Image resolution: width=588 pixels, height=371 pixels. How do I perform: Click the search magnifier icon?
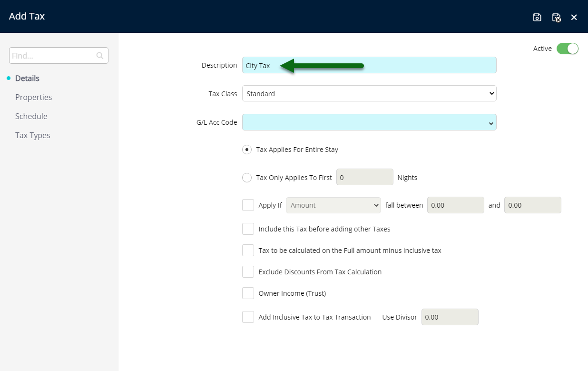tap(100, 56)
